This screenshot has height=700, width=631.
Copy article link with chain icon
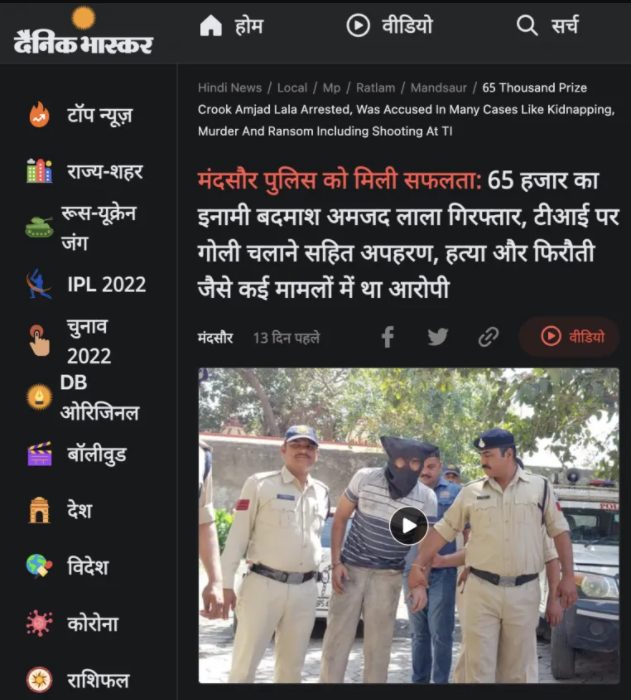click(x=488, y=337)
